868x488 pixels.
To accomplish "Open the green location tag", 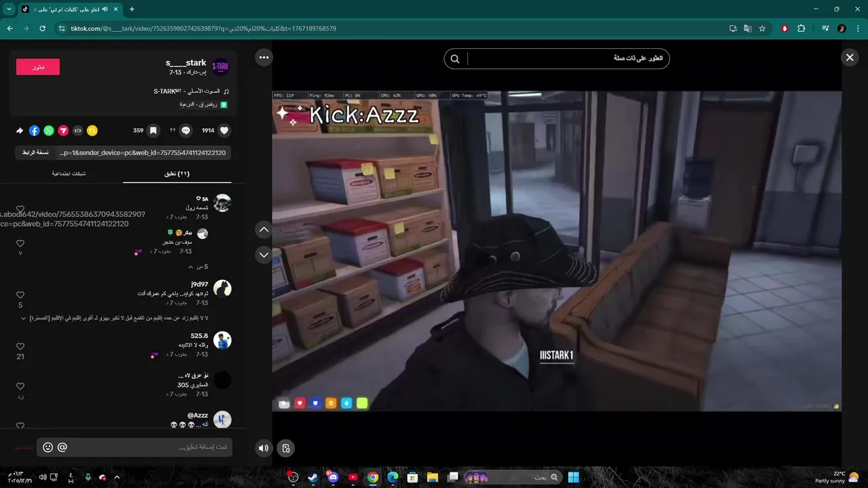I will coord(203,105).
